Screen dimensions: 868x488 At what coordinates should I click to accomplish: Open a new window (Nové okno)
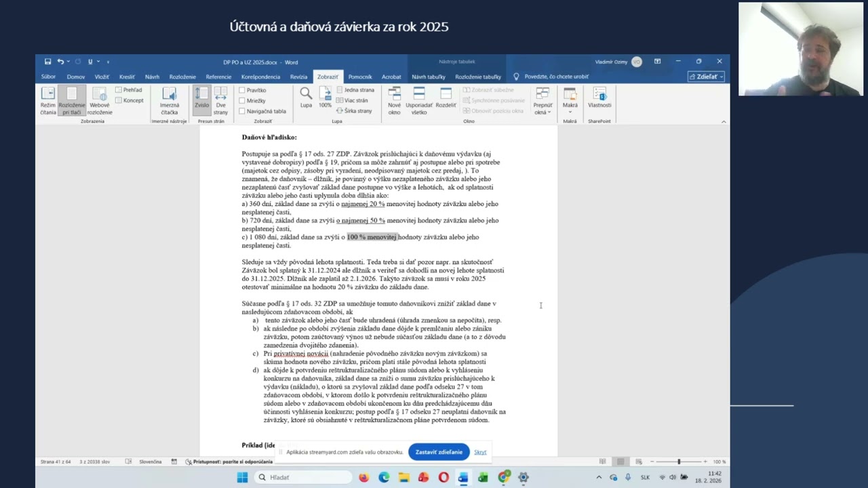pos(394,101)
